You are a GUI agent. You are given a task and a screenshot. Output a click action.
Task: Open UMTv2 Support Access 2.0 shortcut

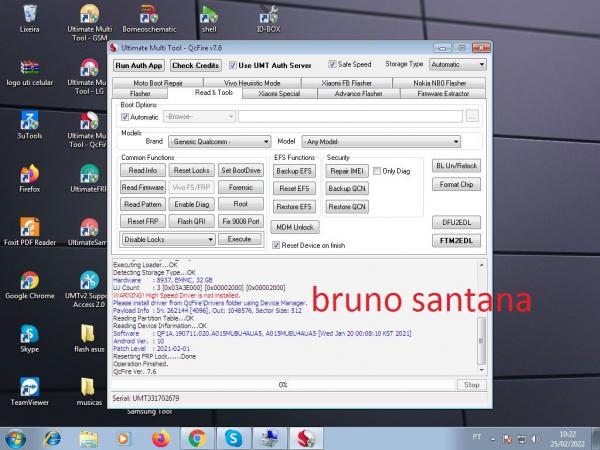pyautogui.click(x=89, y=289)
